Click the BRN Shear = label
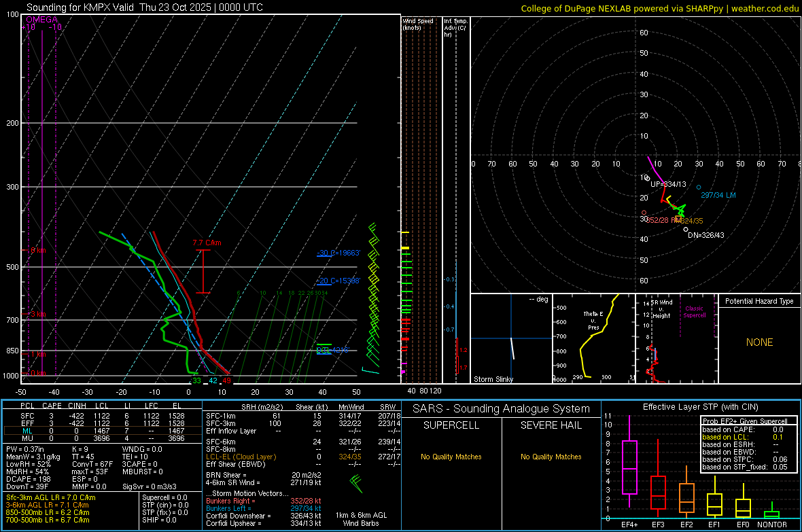Viewport: 802px width, 532px height. (226, 475)
